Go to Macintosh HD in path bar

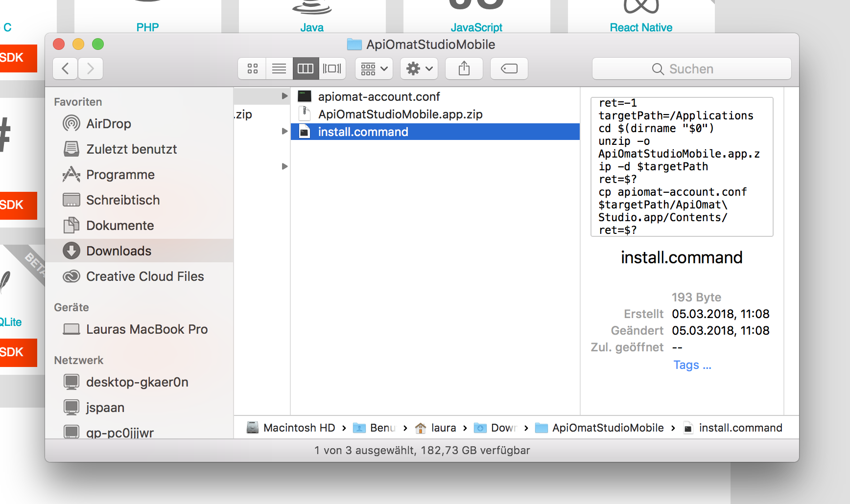[291, 428]
